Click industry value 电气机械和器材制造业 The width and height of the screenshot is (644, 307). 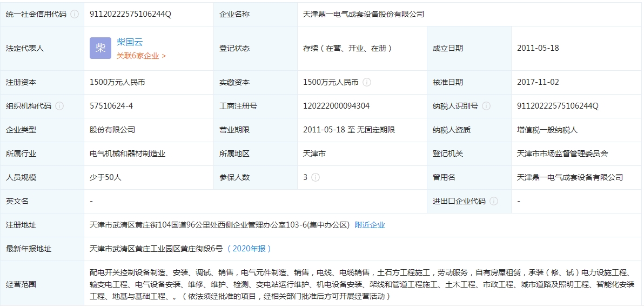pos(128,153)
